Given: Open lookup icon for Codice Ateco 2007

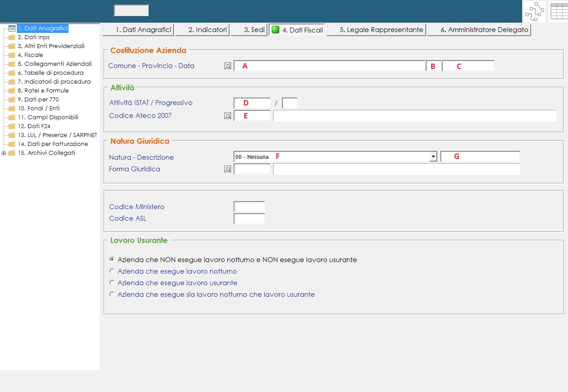Looking at the screenshot, I should 228,116.
